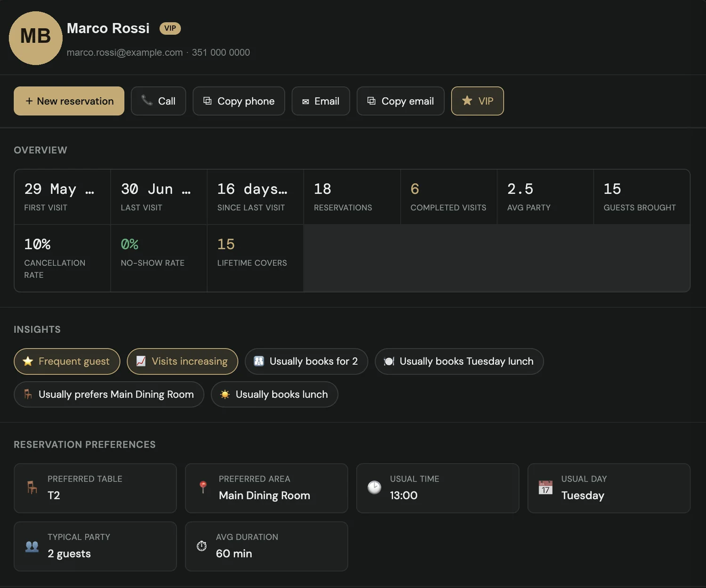
Task: Click chair icon in Preferred Table card
Action: [32, 487]
